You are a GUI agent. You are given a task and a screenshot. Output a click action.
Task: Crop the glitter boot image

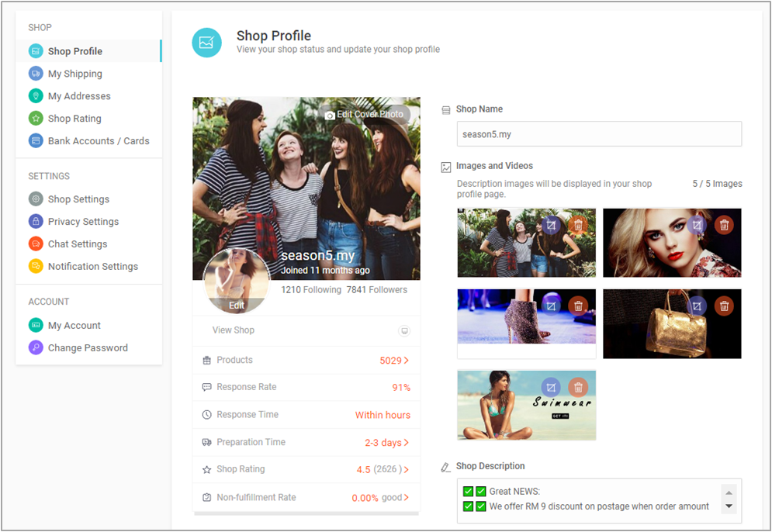click(x=551, y=306)
